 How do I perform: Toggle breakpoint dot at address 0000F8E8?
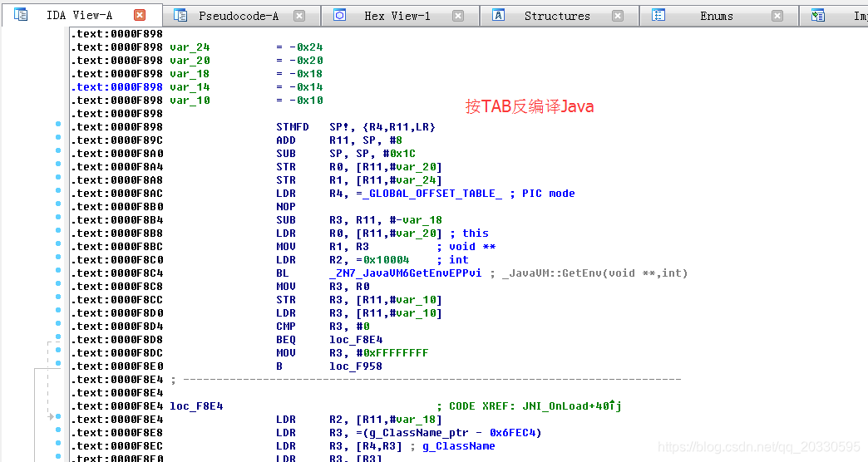point(58,430)
